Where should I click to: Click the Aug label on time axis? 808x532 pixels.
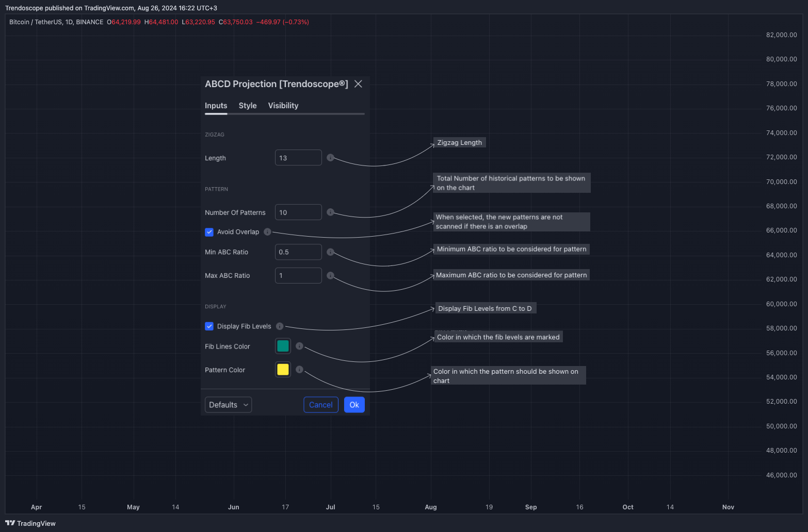point(431,507)
